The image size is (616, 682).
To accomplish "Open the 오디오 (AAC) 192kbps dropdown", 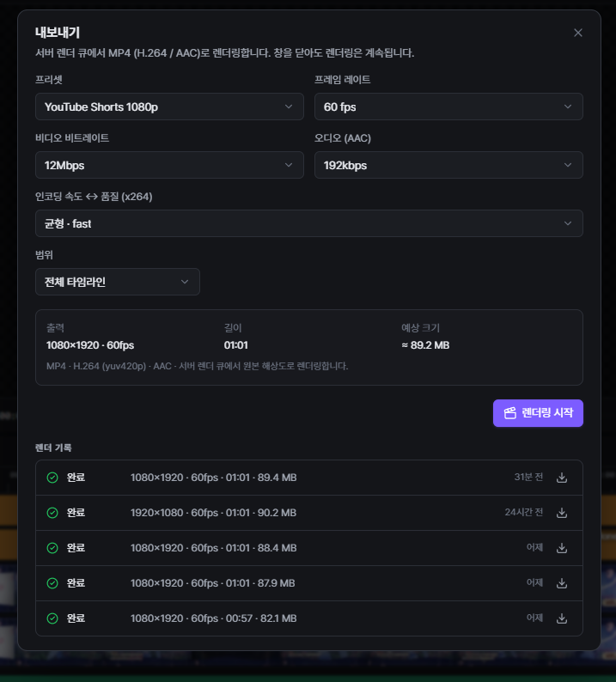I will [x=448, y=165].
